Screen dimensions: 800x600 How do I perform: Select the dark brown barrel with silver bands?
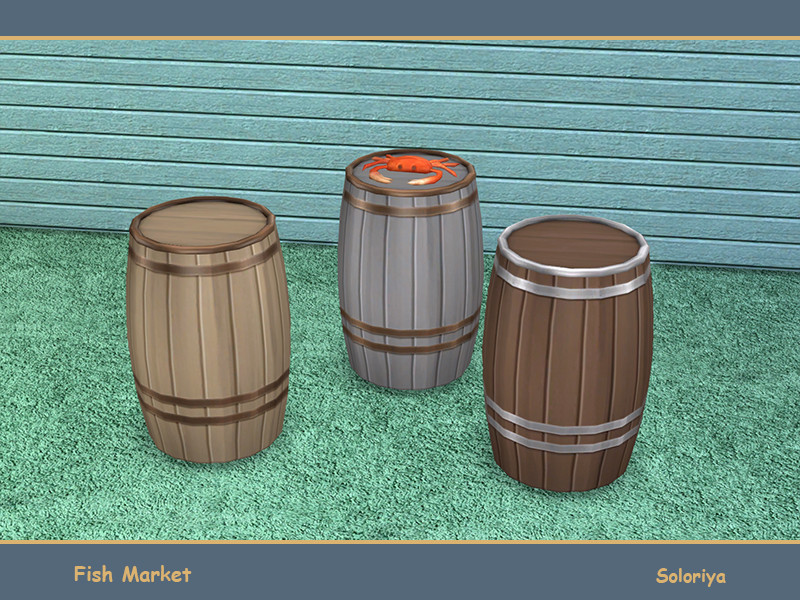568,360
